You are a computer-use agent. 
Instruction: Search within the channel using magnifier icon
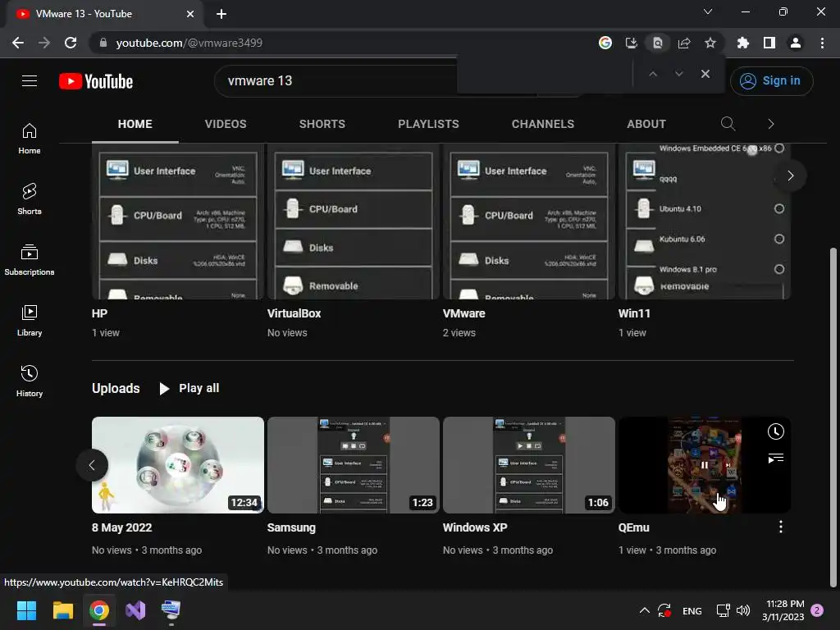coord(728,124)
